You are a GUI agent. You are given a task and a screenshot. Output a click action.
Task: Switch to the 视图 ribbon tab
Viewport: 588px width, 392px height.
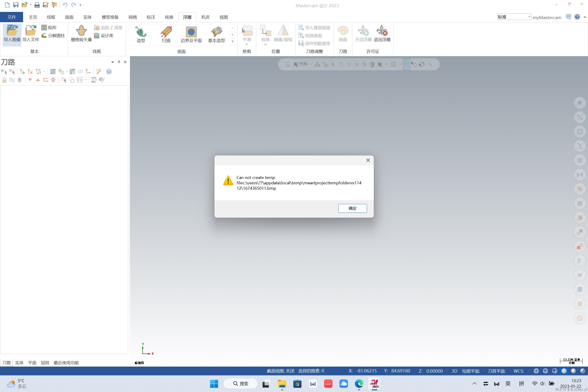pos(224,17)
